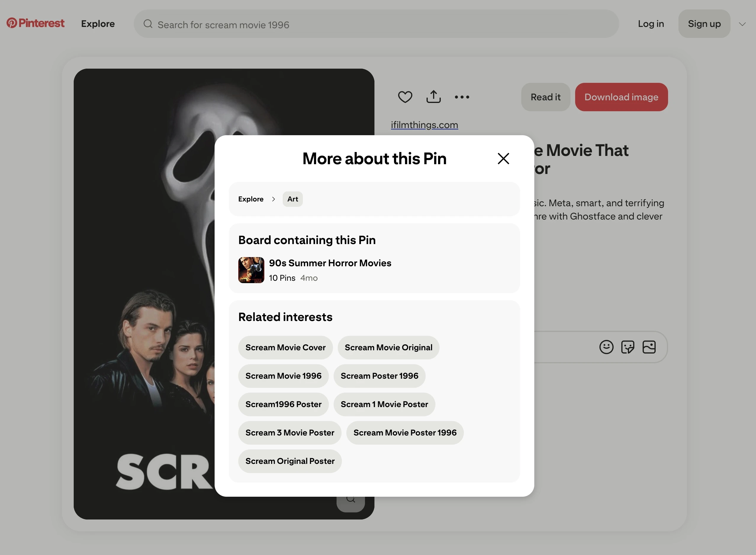Click the heart react icon

click(x=405, y=97)
